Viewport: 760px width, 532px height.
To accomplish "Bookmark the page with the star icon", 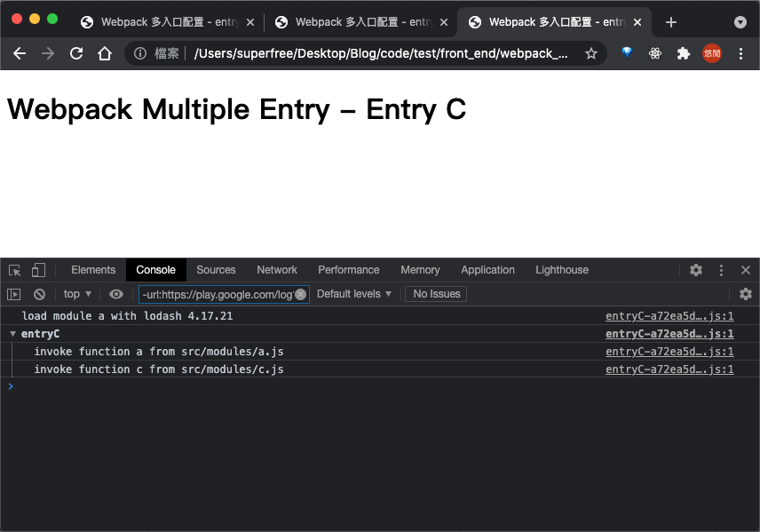I will pos(591,53).
